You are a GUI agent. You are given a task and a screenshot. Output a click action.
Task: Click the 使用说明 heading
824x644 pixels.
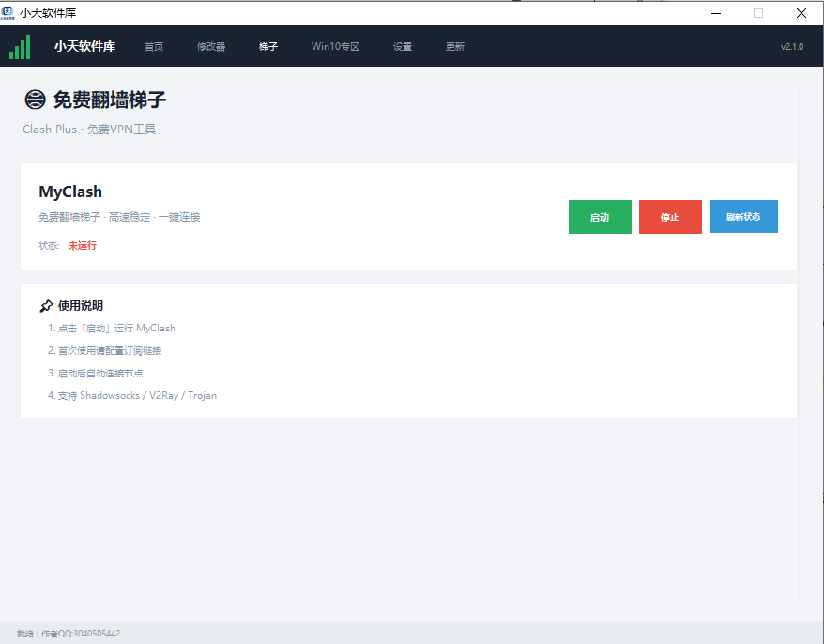pos(81,306)
